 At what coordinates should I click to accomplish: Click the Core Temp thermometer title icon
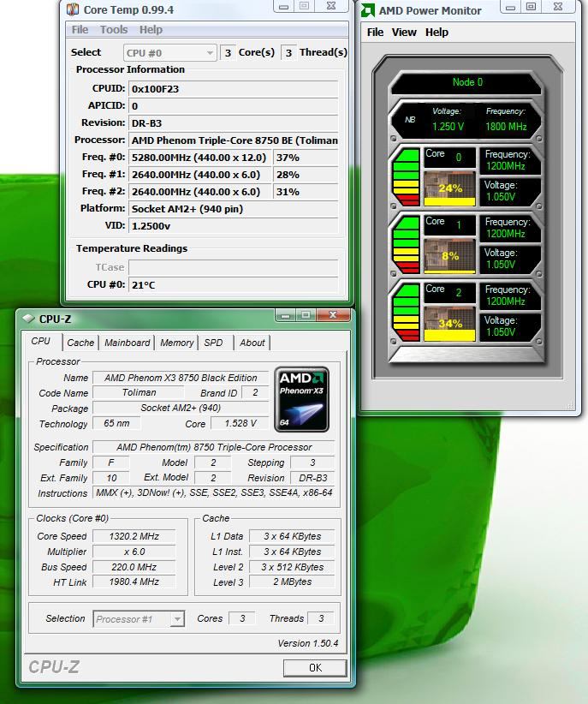(72, 9)
